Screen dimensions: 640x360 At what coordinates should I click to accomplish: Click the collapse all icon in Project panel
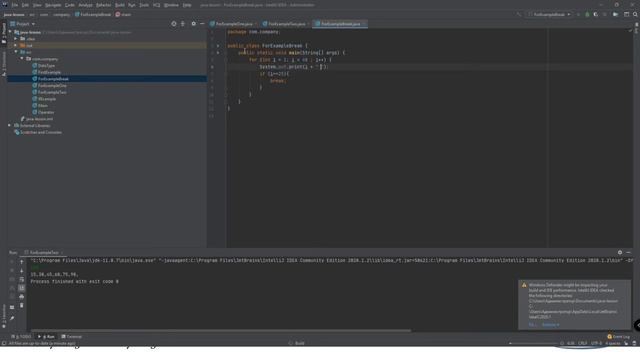point(183,24)
